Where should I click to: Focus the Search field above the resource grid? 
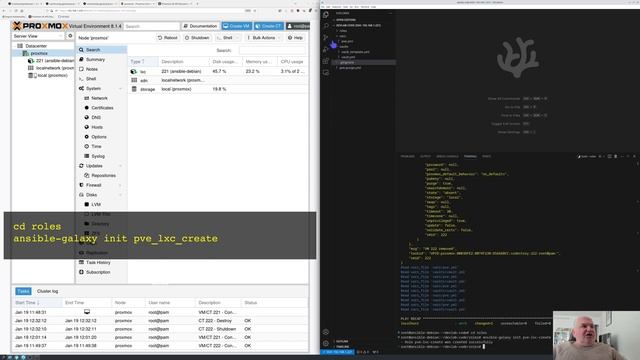(x=272, y=50)
